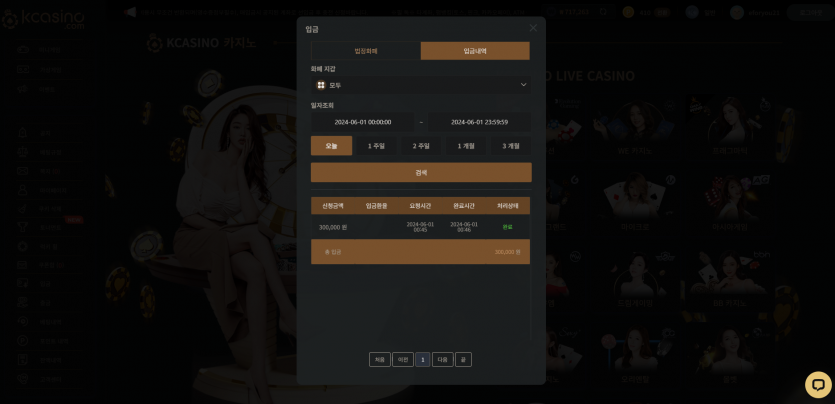This screenshot has height=404, width=835.
Task: Edit end date 2024-06-01 23:59:59 field
Action: [479, 122]
